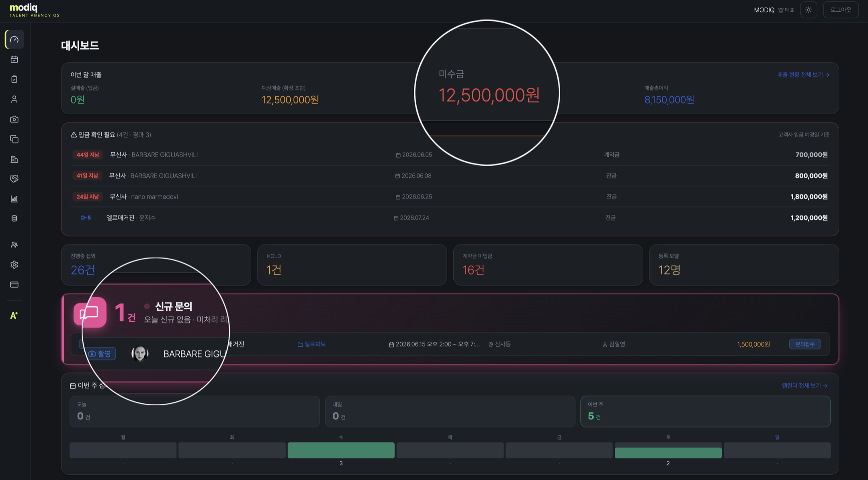Click the 매출총이익 8,150,000원 value
868x480 pixels.
(x=669, y=100)
